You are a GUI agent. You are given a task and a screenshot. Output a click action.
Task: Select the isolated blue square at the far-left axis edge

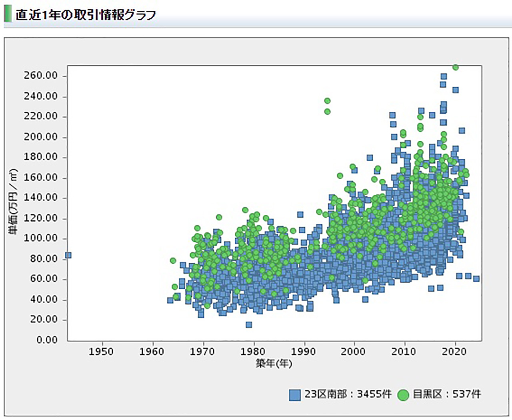[x=68, y=255]
